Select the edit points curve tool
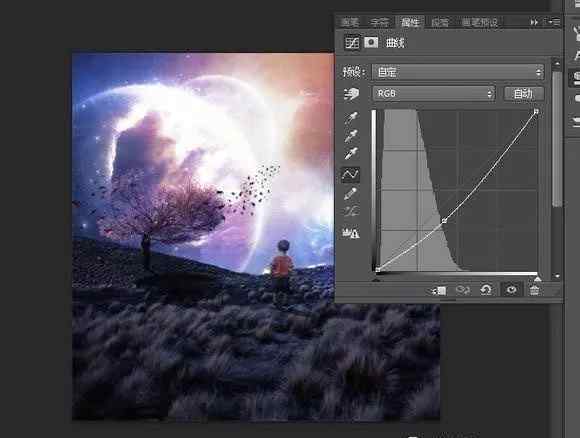Screen dimensions: 580x438 [350, 174]
